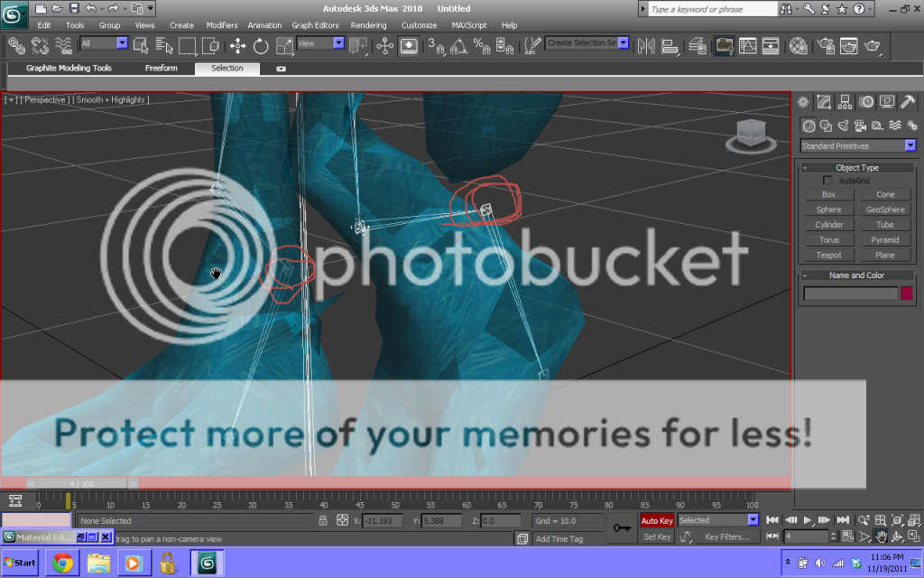
Task: Enable the AutoGrid checkbox
Action: pos(827,181)
